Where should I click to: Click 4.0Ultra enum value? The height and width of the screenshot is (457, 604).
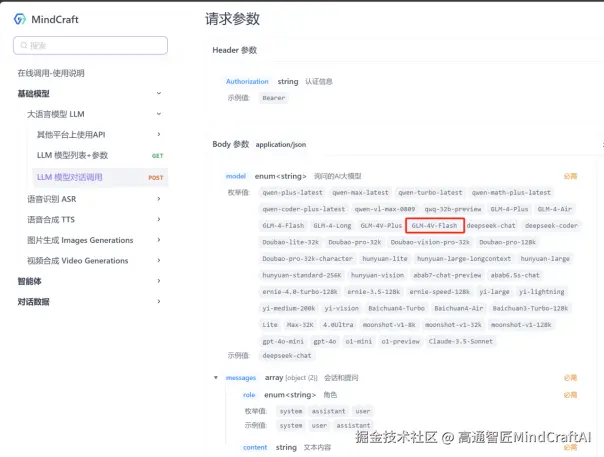click(x=338, y=325)
